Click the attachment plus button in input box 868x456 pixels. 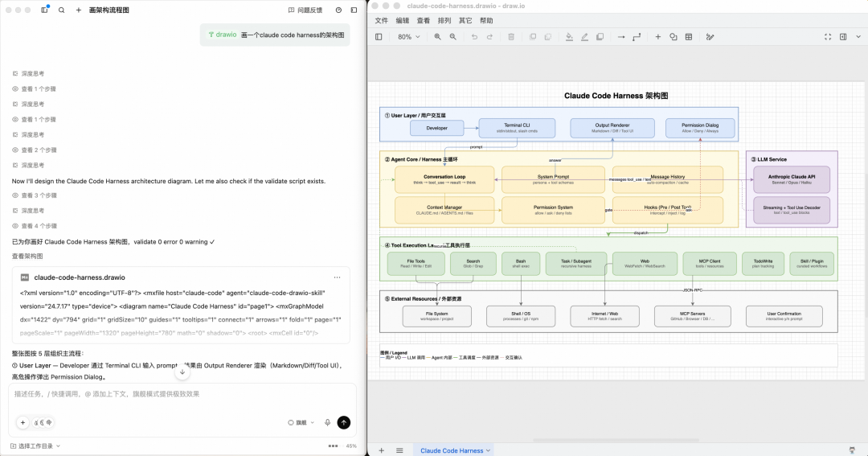[x=23, y=423]
